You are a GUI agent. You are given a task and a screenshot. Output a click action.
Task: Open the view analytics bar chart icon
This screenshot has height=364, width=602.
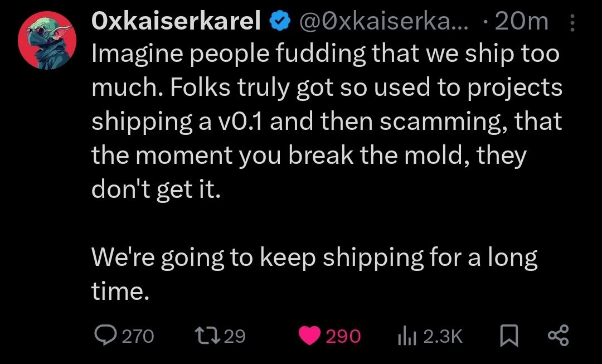coord(406,335)
